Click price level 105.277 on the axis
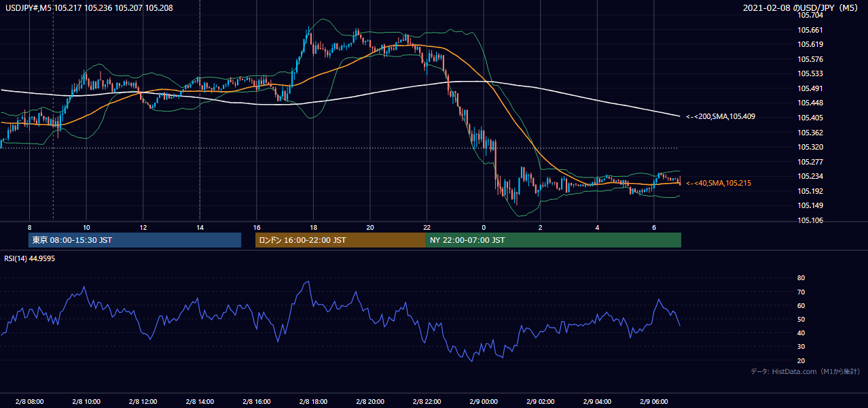The height and width of the screenshot is (408, 868). (x=810, y=162)
